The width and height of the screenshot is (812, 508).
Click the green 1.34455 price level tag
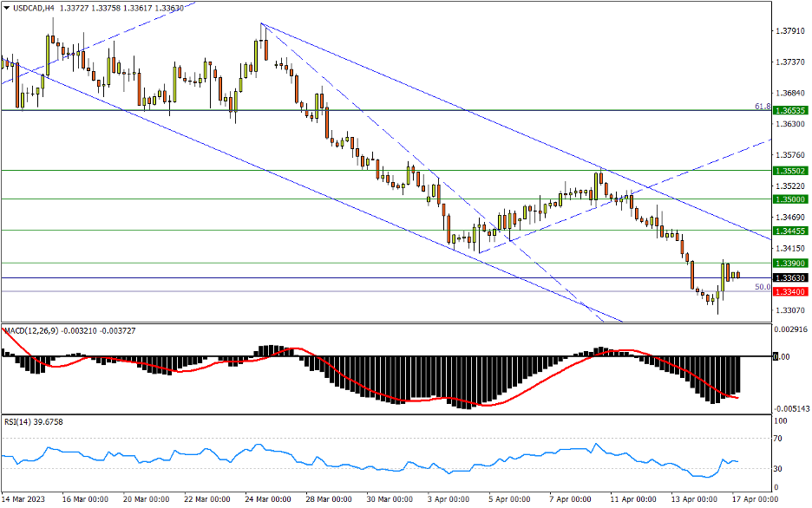(791, 231)
